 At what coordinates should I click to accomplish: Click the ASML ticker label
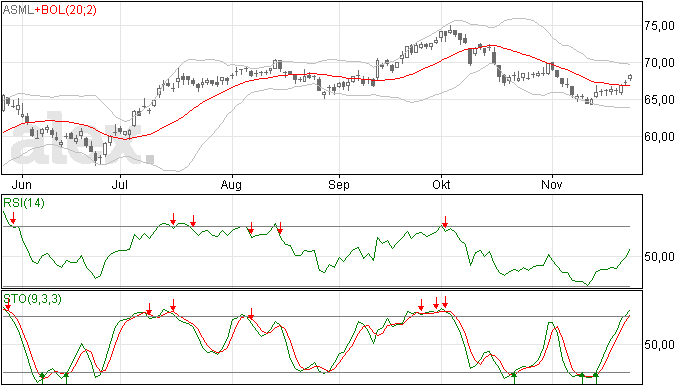click(x=18, y=10)
